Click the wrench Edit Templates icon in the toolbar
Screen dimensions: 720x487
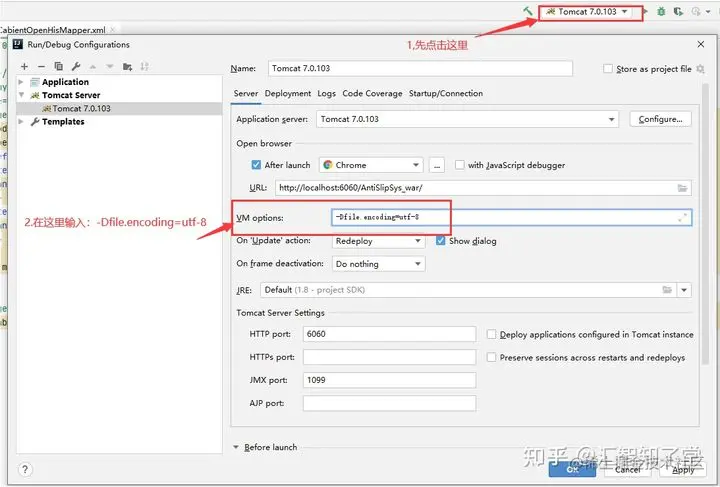tap(76, 67)
